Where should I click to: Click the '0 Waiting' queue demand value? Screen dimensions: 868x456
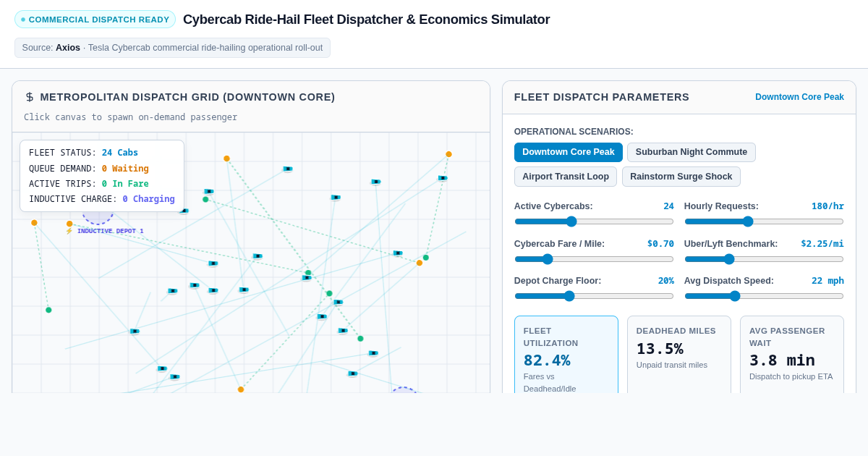tap(125, 169)
